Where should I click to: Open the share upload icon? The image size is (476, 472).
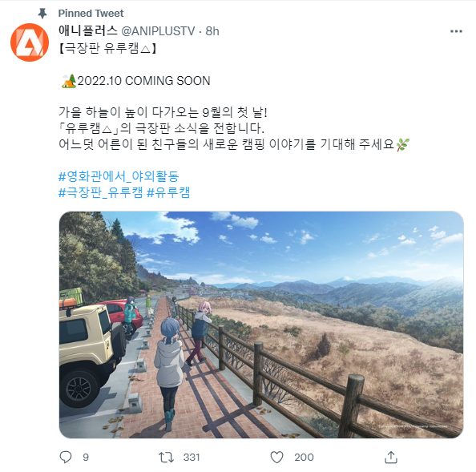[391, 457]
